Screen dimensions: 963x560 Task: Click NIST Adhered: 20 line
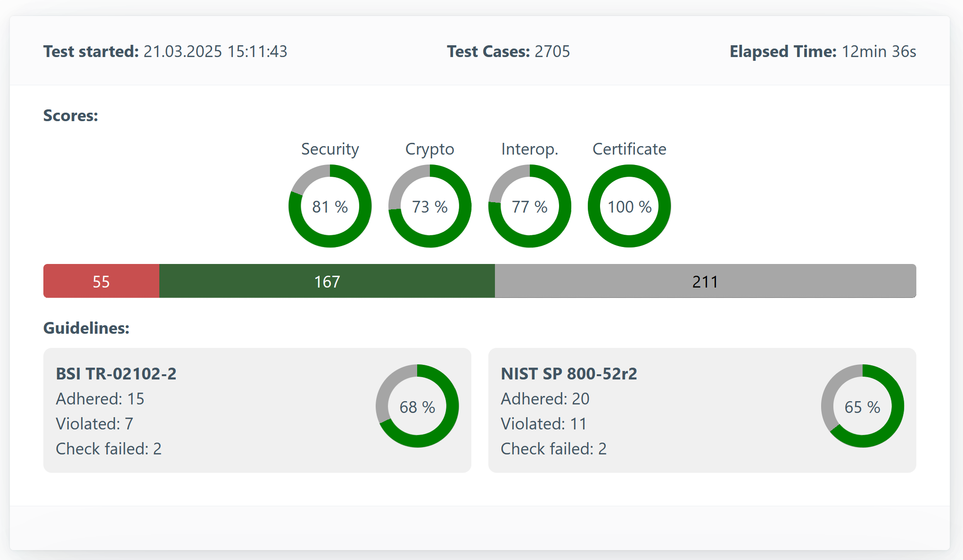[545, 399]
